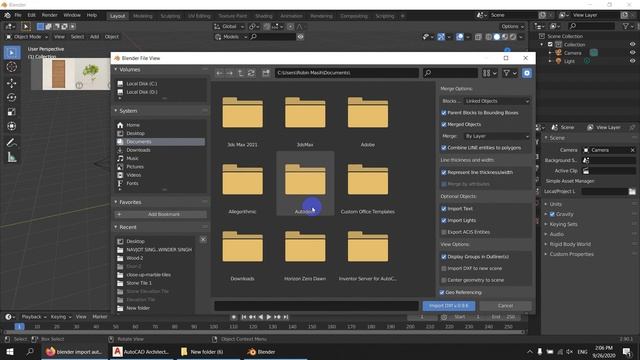Clear the Recent folders list

(x=203, y=240)
